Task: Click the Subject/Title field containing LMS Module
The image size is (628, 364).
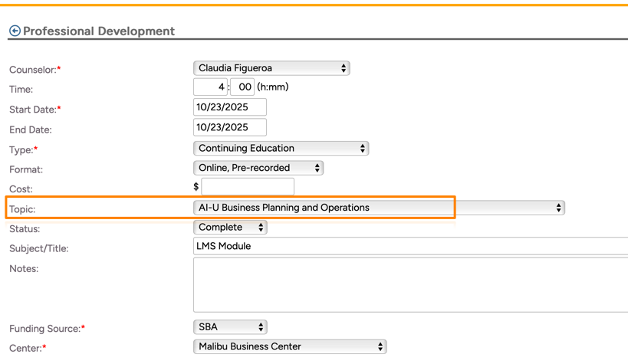Action: (x=410, y=246)
